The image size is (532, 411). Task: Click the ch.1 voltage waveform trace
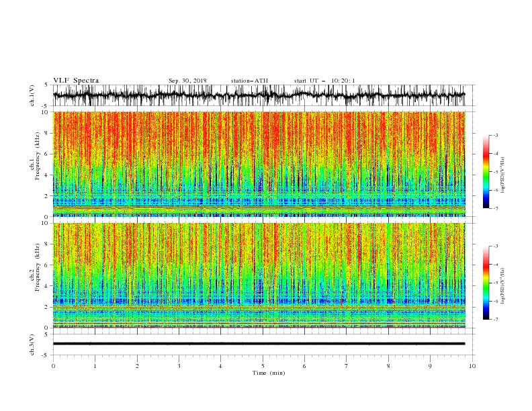coord(259,95)
